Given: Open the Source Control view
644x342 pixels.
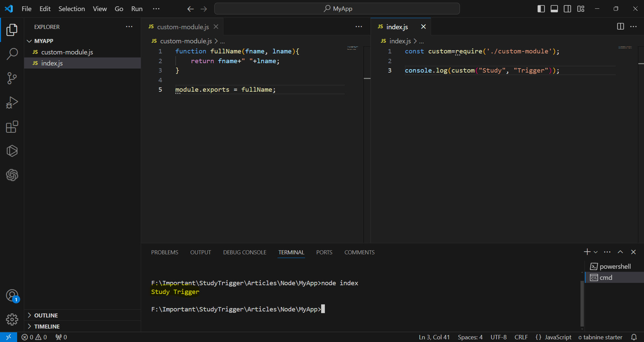Looking at the screenshot, I should tap(12, 78).
